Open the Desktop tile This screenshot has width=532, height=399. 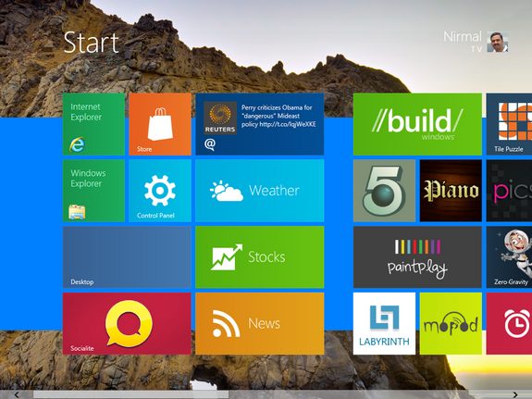[127, 257]
